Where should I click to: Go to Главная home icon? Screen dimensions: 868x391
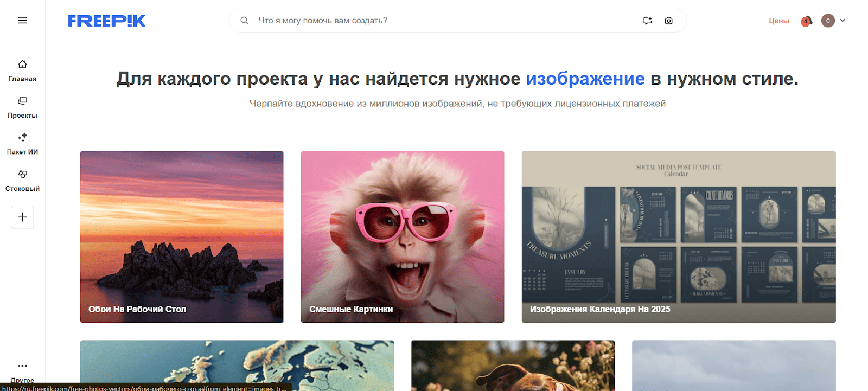[x=22, y=65]
